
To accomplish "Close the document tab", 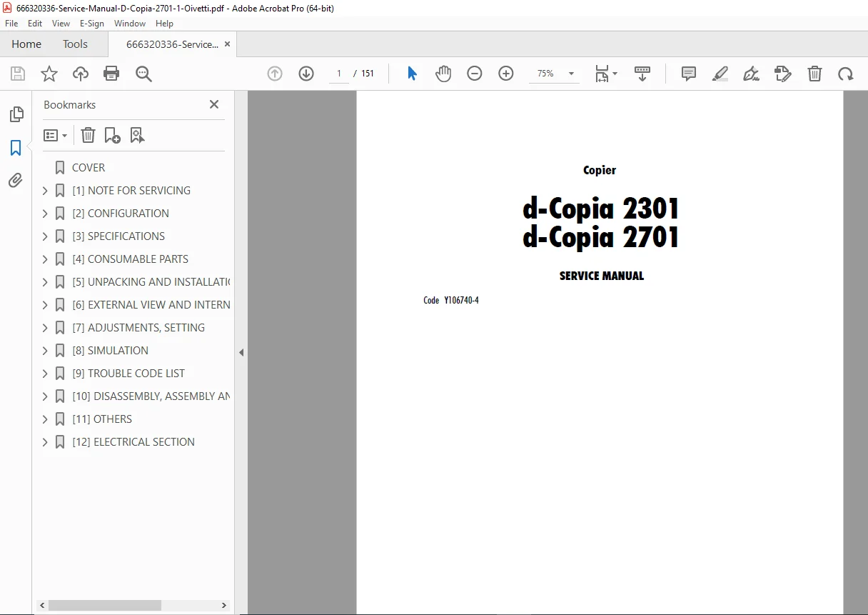I will pos(228,44).
